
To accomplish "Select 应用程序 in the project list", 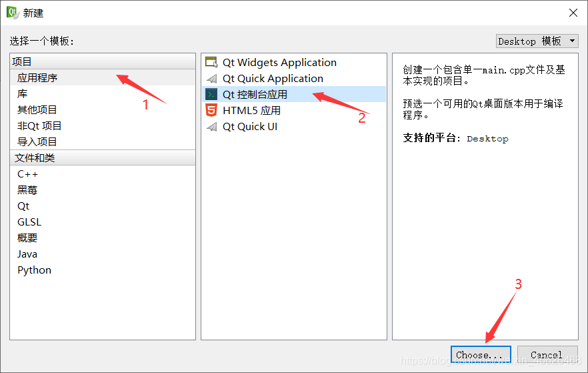I will pyautogui.click(x=103, y=77).
